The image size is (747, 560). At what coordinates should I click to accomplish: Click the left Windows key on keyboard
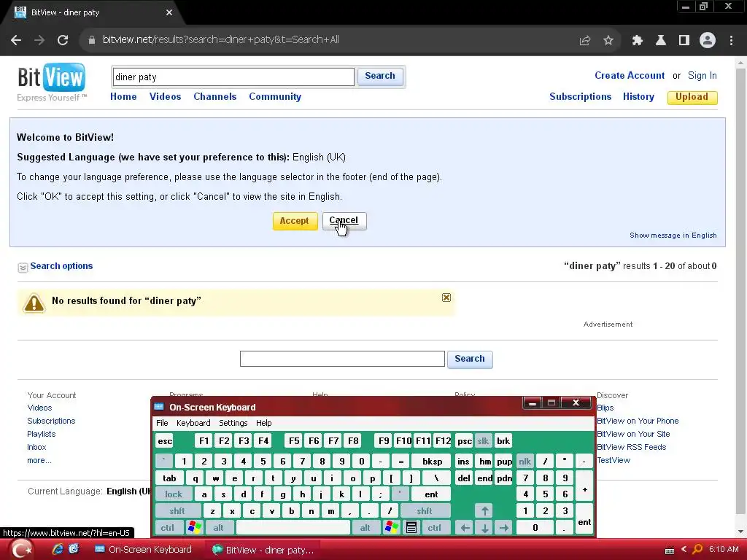pos(195,527)
